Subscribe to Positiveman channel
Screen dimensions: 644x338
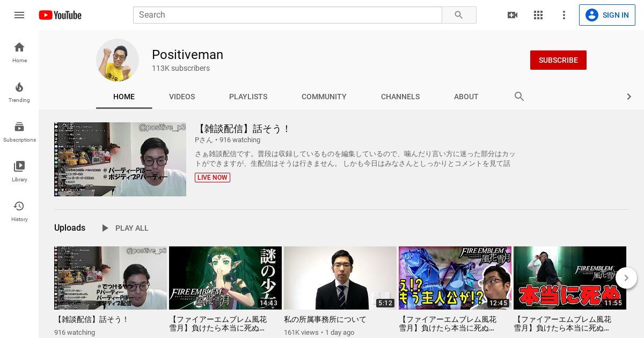tap(558, 60)
